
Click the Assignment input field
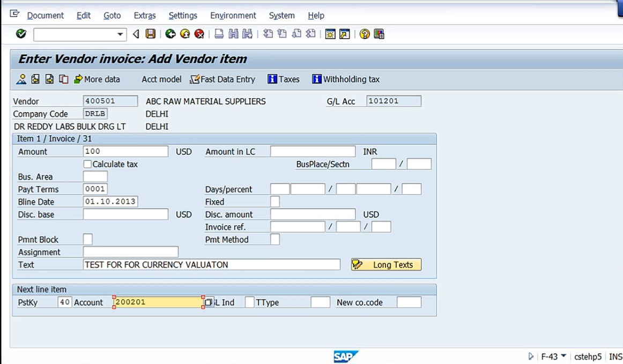[x=131, y=252]
